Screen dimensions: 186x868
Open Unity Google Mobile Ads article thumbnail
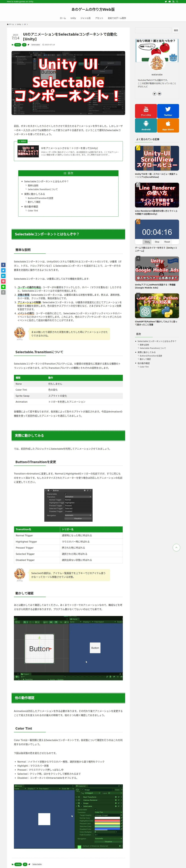pyautogui.click(x=157, y=269)
